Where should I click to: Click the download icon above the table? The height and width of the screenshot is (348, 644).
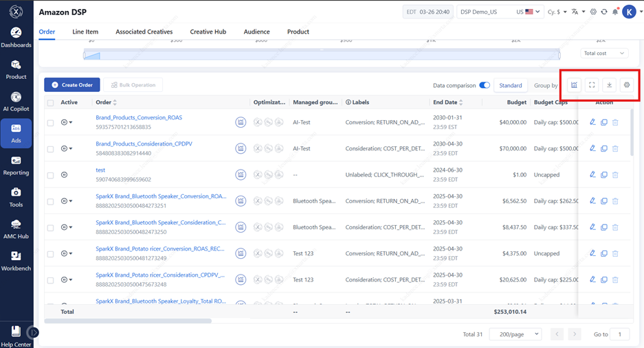609,85
